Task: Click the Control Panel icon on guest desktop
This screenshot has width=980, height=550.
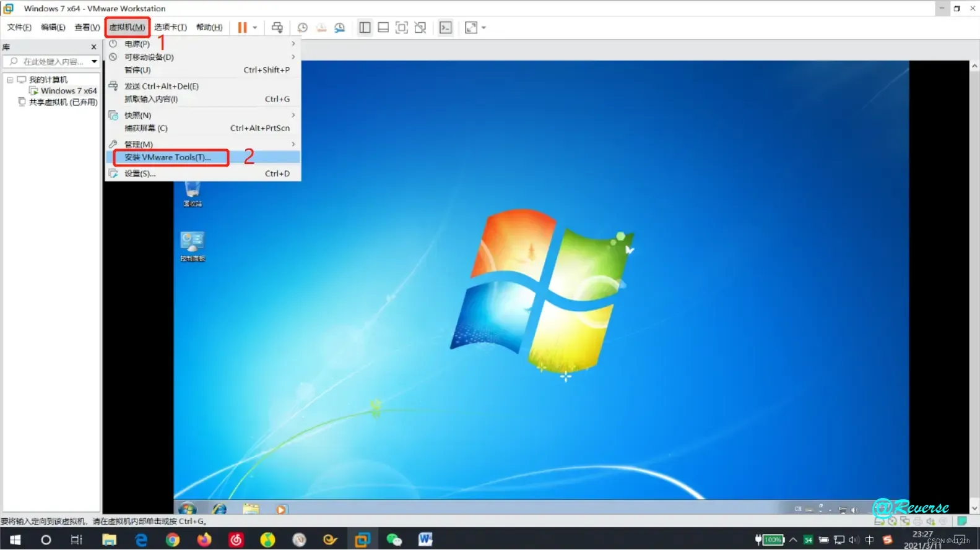Action: point(193,246)
